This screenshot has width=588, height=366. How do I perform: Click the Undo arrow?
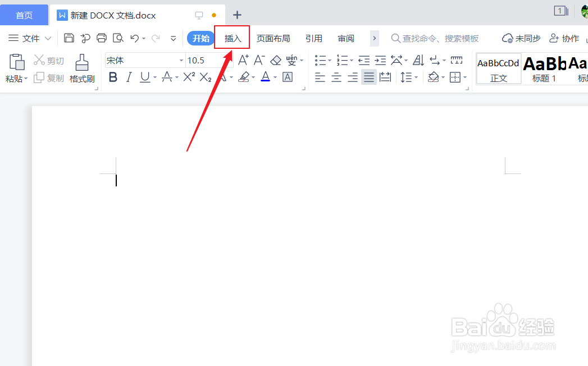coord(135,38)
